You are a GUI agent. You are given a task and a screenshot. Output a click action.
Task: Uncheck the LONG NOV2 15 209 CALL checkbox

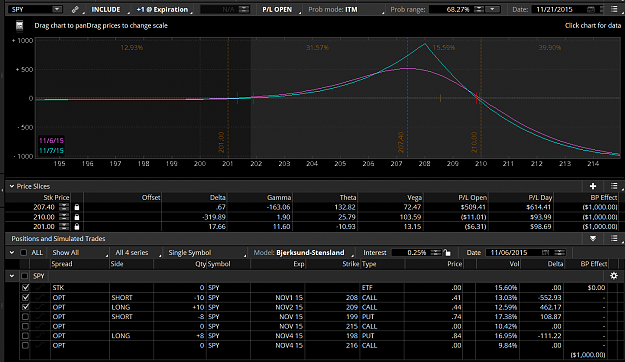coord(26,307)
